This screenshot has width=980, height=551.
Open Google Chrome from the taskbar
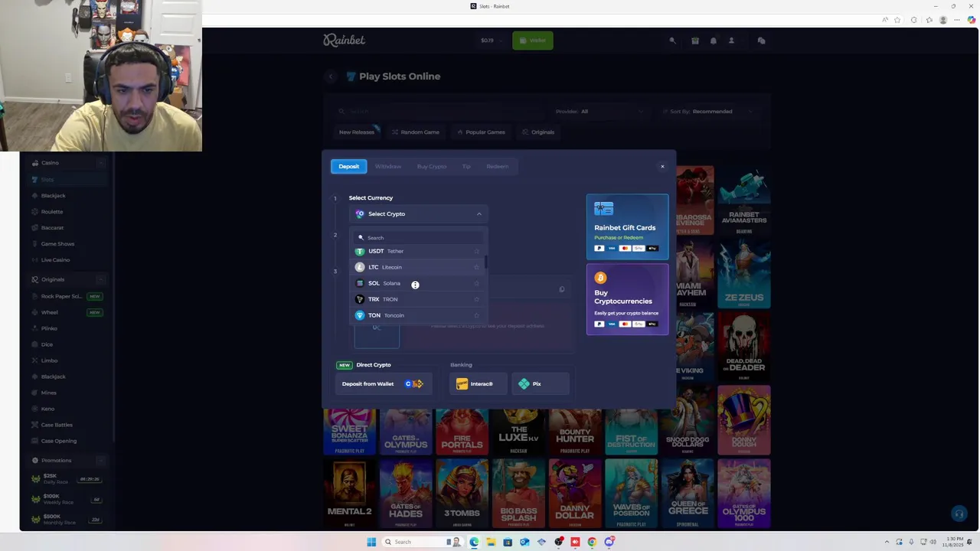pos(592,542)
